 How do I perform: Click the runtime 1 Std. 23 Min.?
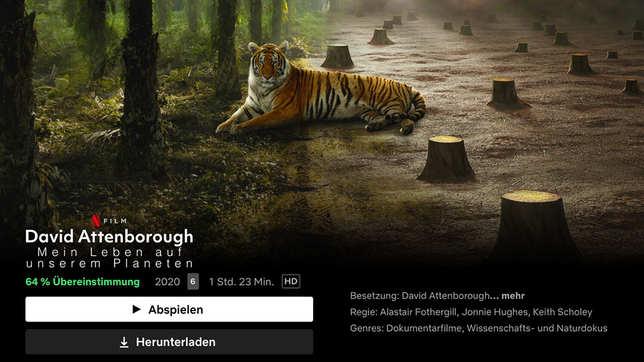point(241,282)
